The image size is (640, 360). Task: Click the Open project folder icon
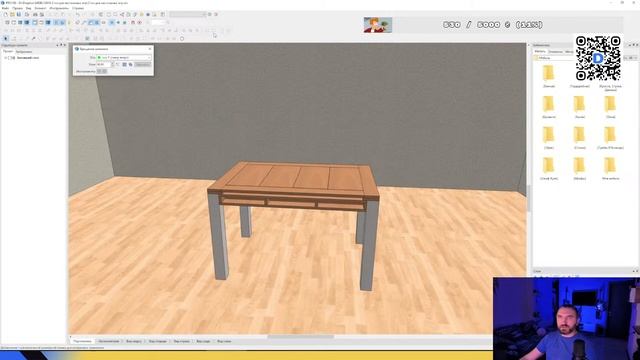coord(12,15)
